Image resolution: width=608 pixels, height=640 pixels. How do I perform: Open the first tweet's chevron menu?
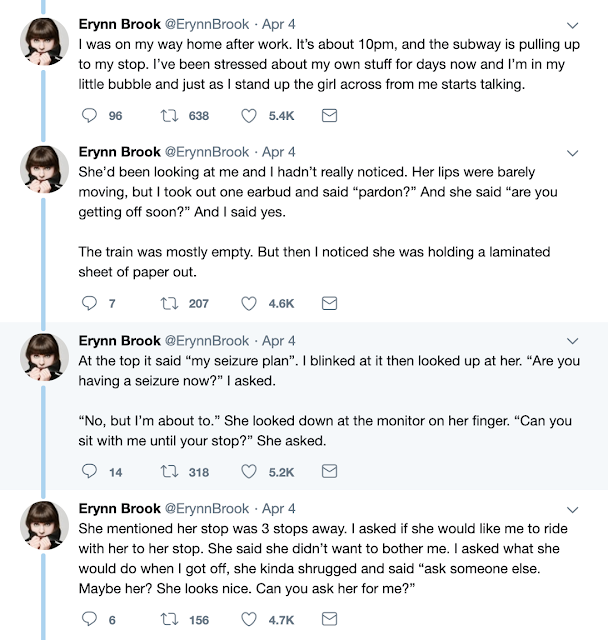click(x=573, y=23)
